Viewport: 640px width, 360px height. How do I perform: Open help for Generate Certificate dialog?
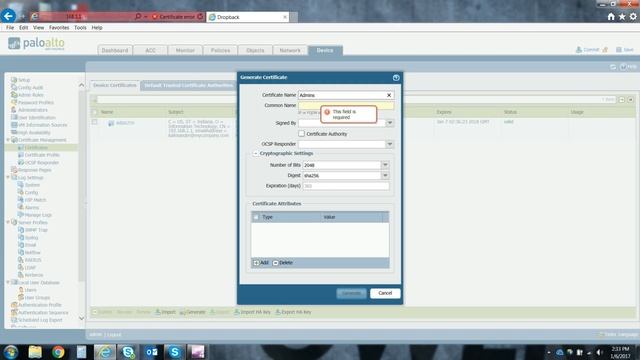click(x=396, y=78)
